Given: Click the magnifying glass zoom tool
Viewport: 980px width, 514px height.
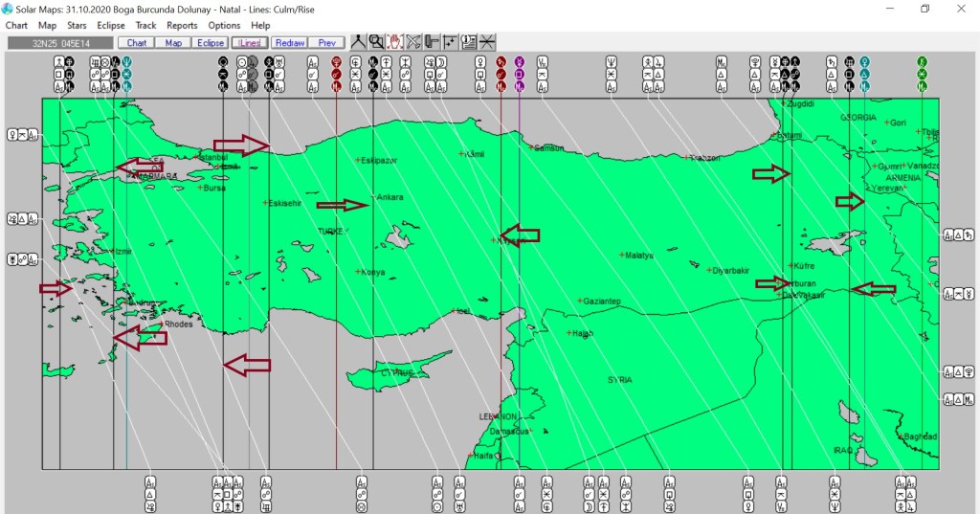Looking at the screenshot, I should (376, 42).
